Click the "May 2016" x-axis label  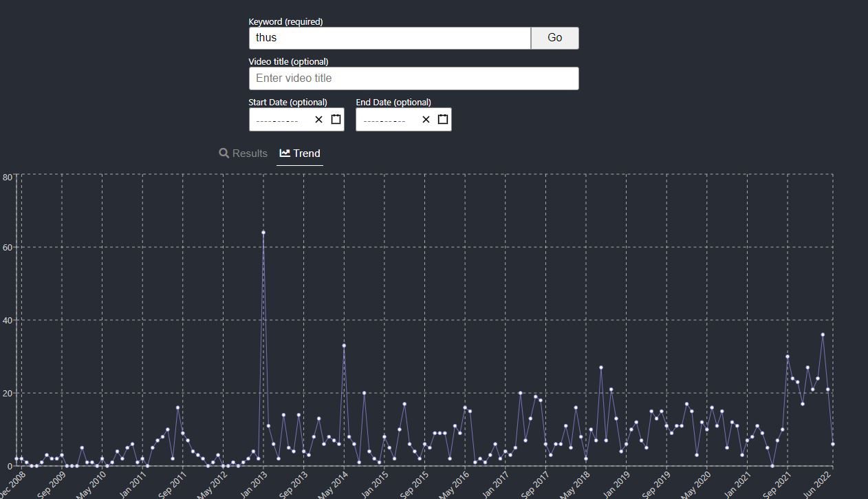click(455, 485)
